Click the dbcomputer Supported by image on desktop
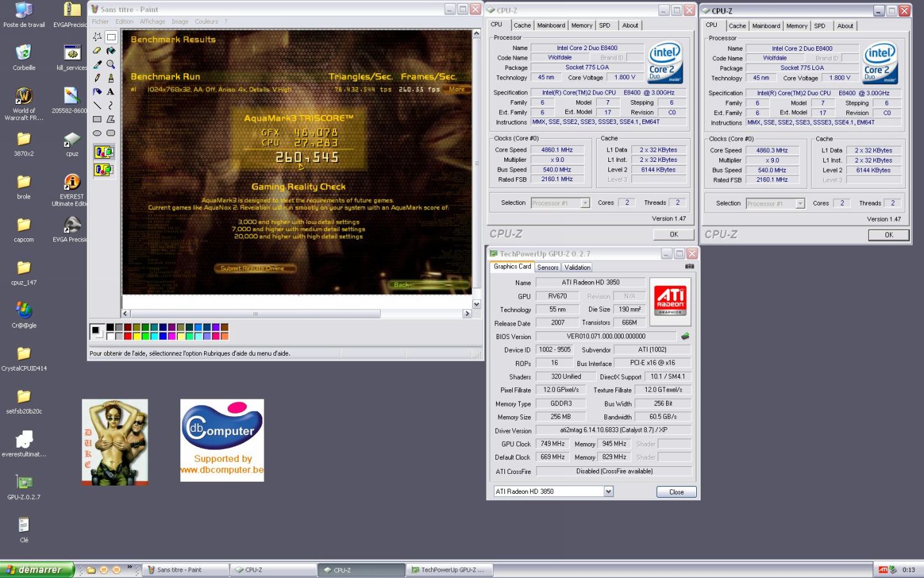Viewport: 924px width, 578px height. (x=222, y=440)
